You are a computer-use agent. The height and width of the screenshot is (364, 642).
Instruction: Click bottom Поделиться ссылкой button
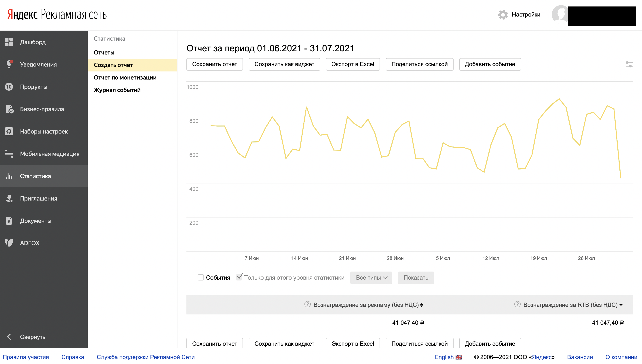pos(419,343)
